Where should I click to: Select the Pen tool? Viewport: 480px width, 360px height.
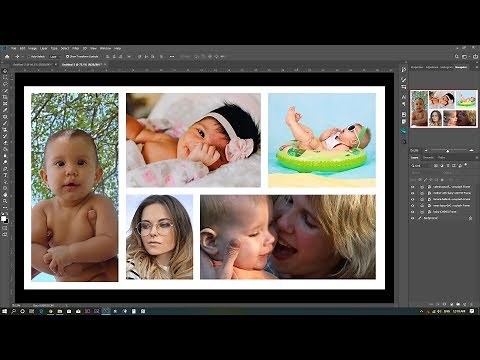5,168
